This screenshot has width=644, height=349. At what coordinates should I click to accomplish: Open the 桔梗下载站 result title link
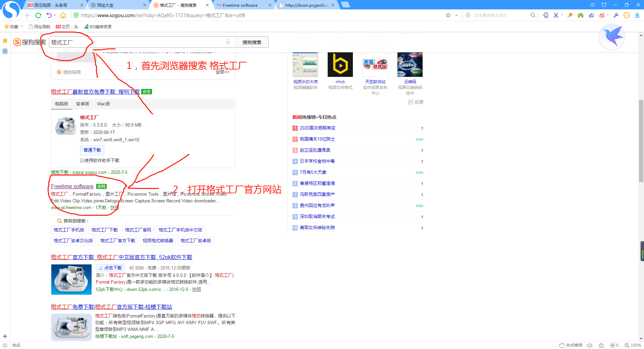(112, 307)
